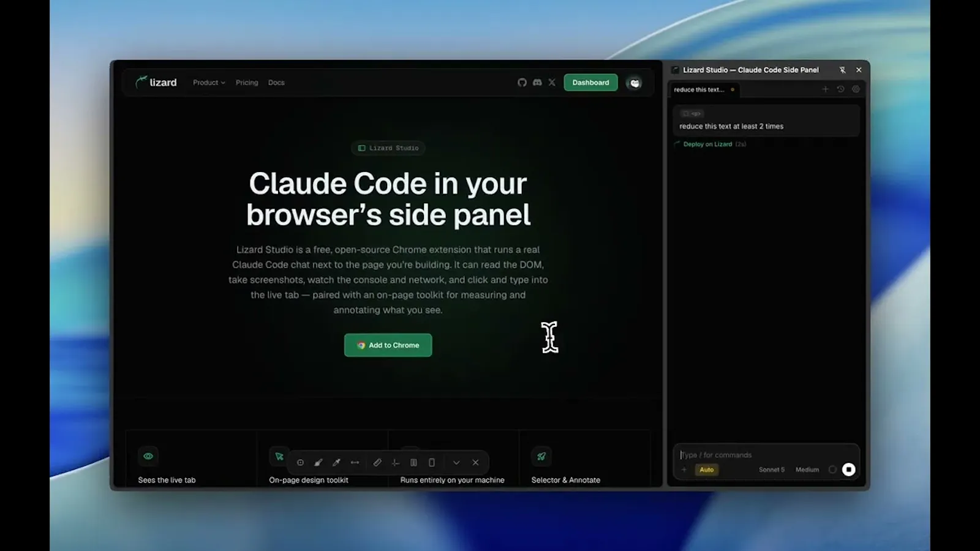Image resolution: width=980 pixels, height=551 pixels.
Task: Go to the Pricing page
Action: [247, 83]
